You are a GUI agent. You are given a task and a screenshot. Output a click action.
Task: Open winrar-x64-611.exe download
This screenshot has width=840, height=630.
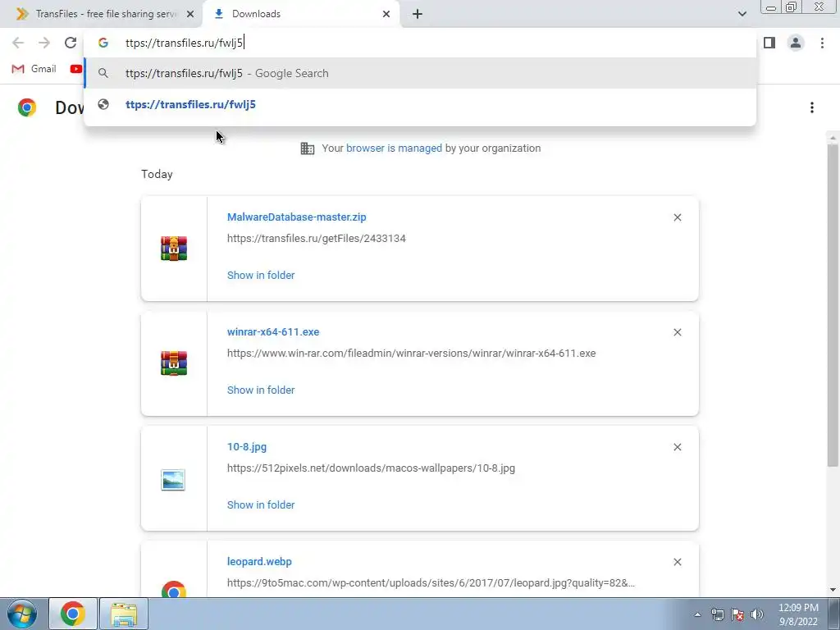click(x=272, y=332)
